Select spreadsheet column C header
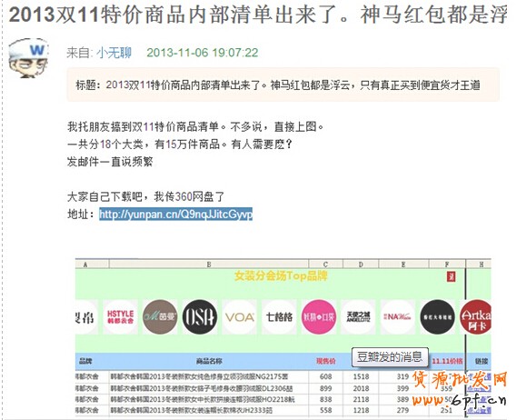The width and height of the screenshot is (516, 420). (x=325, y=265)
